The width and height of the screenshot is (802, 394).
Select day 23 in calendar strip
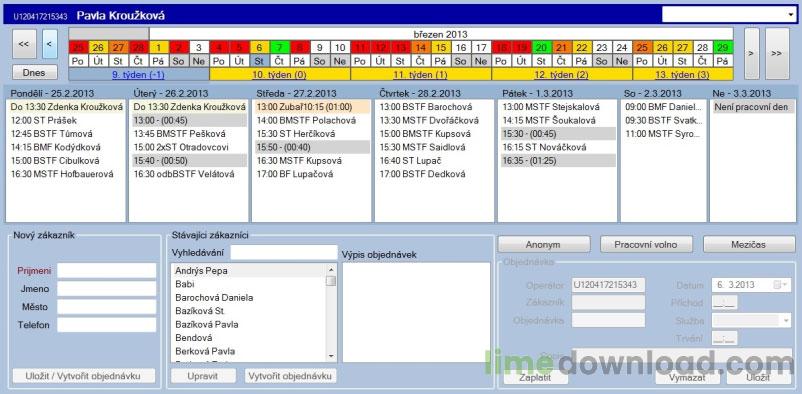point(602,48)
